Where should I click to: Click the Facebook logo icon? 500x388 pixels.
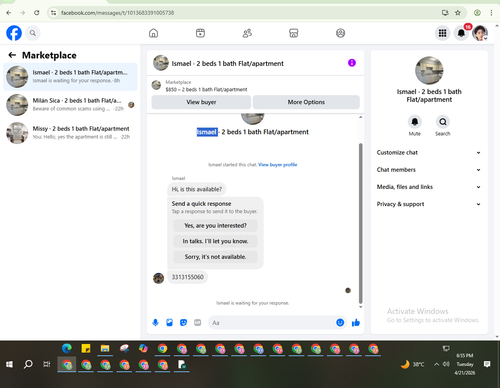tap(14, 33)
